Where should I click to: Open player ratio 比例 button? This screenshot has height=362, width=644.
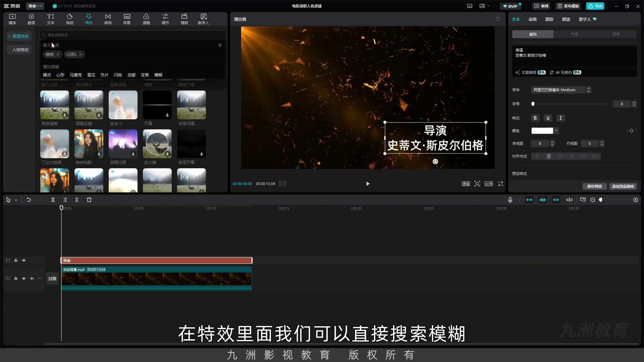[x=489, y=184]
